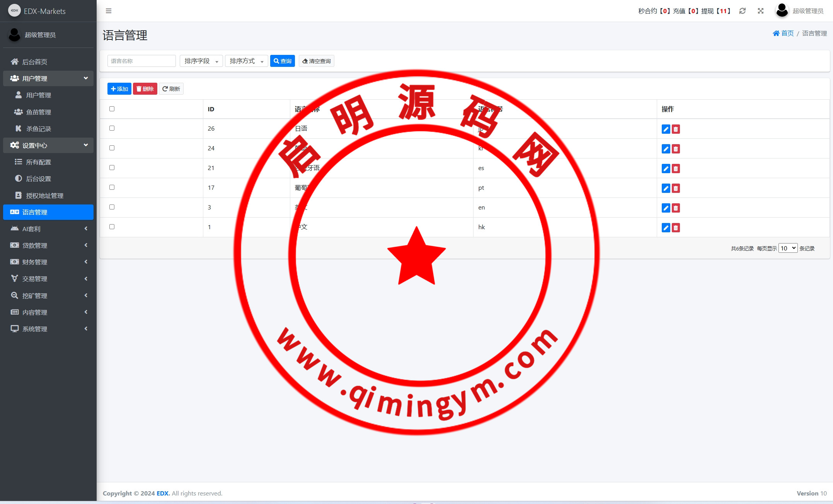
Task: Click edit pencil icon for hk row
Action: (666, 228)
